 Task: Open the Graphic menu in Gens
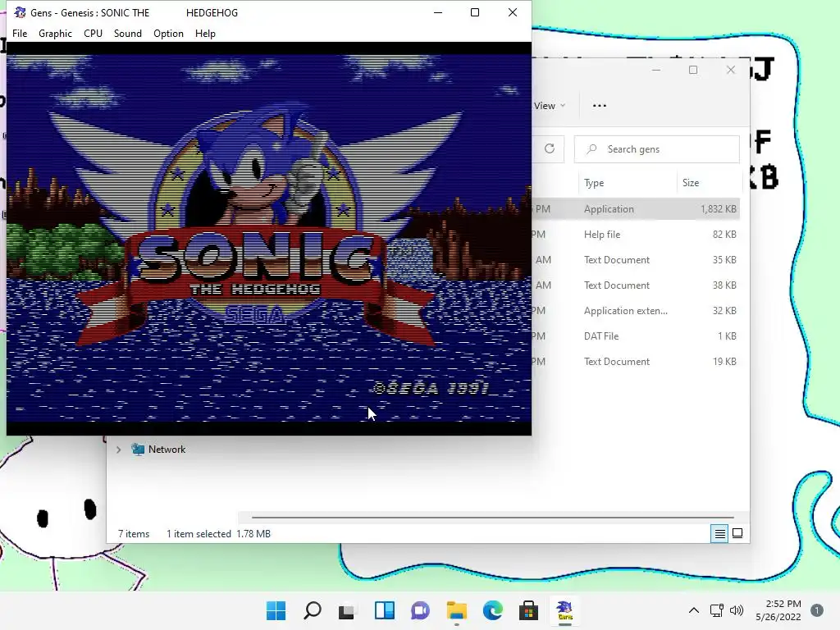55,33
